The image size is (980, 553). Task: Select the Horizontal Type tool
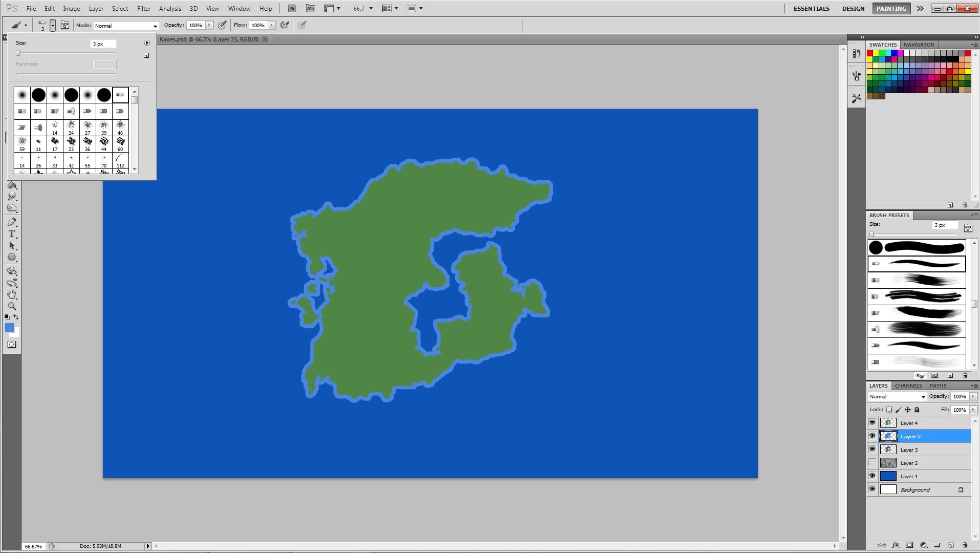(12, 233)
